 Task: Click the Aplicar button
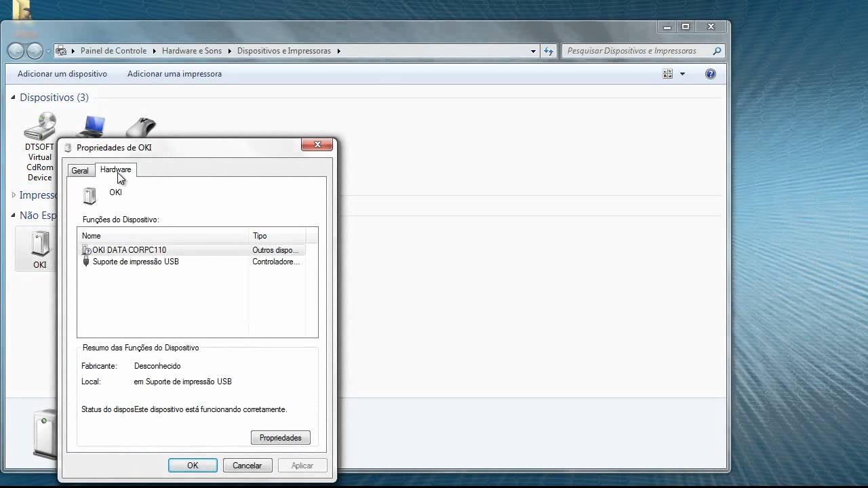(302, 466)
